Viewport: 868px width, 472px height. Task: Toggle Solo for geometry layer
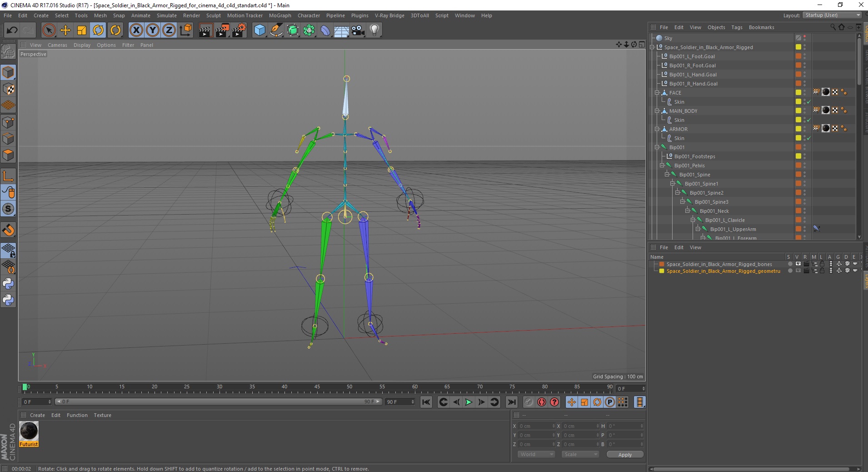coord(790,271)
